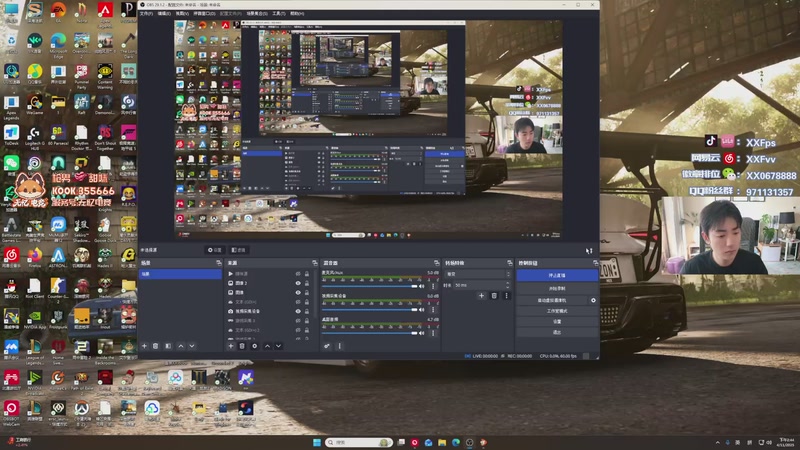Start the virtual camera button

[x=552, y=301]
